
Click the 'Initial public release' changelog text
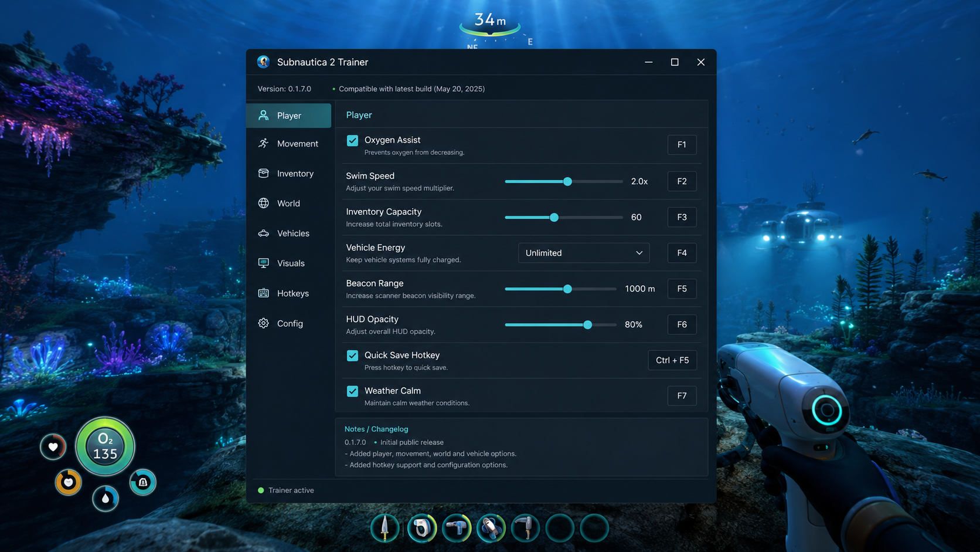coord(412,442)
